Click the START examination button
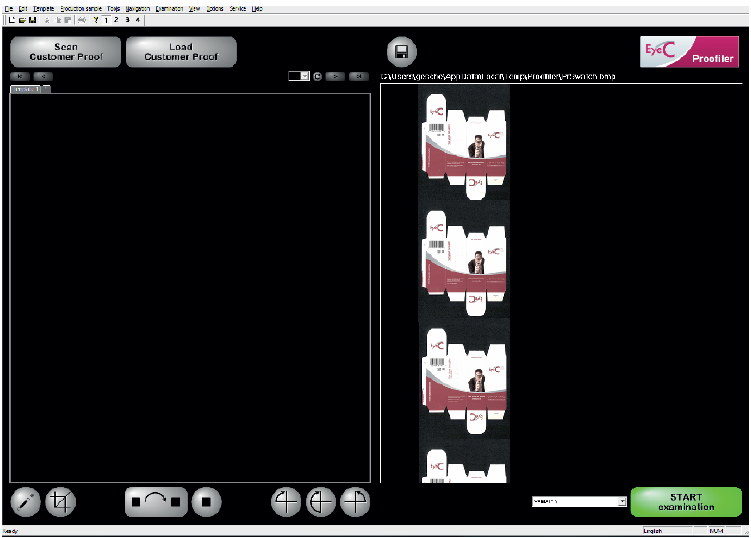 pos(686,502)
